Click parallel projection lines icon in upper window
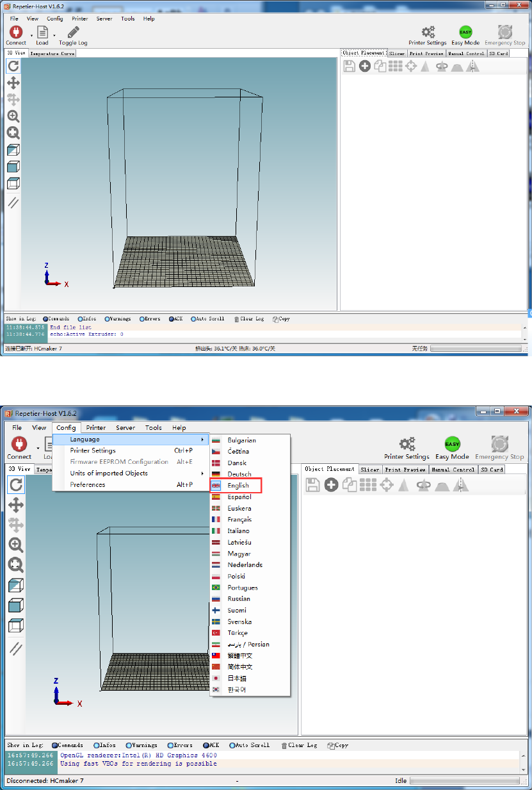This screenshot has width=532, height=790. [x=13, y=202]
